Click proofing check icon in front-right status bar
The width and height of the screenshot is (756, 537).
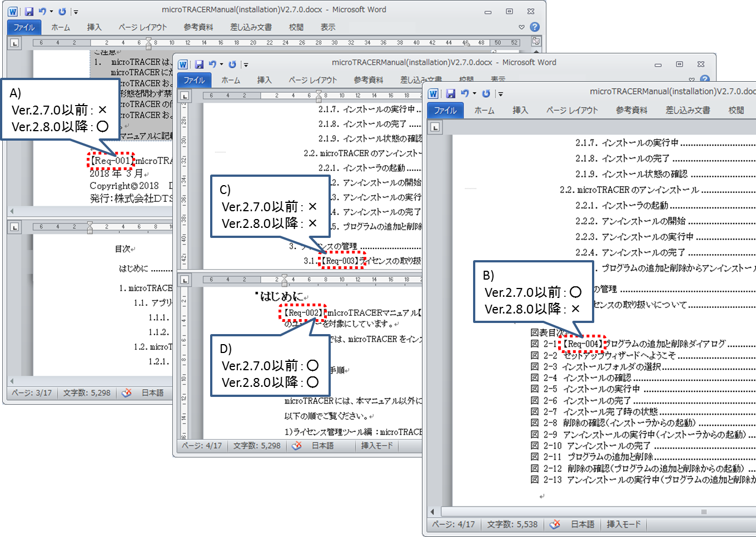tap(555, 524)
